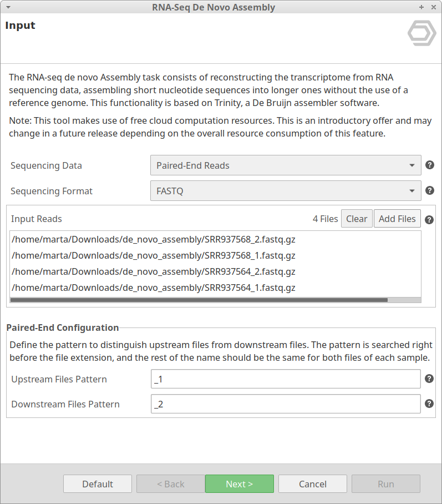Click help icon next to Sequencing Data

pyautogui.click(x=429, y=165)
